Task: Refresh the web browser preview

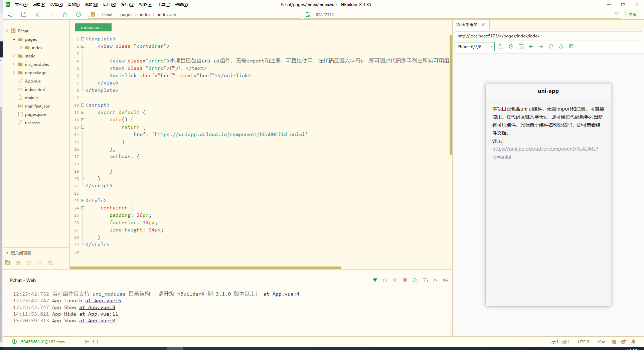Action: tap(551, 46)
